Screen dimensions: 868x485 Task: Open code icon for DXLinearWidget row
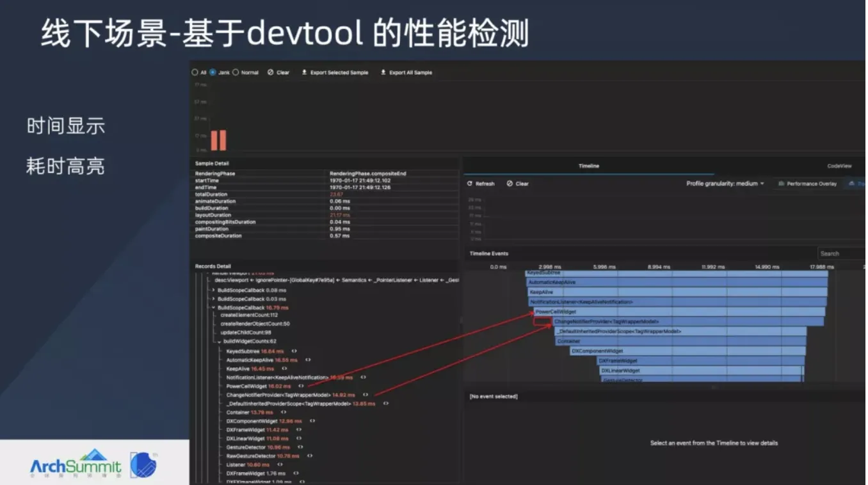pos(299,438)
